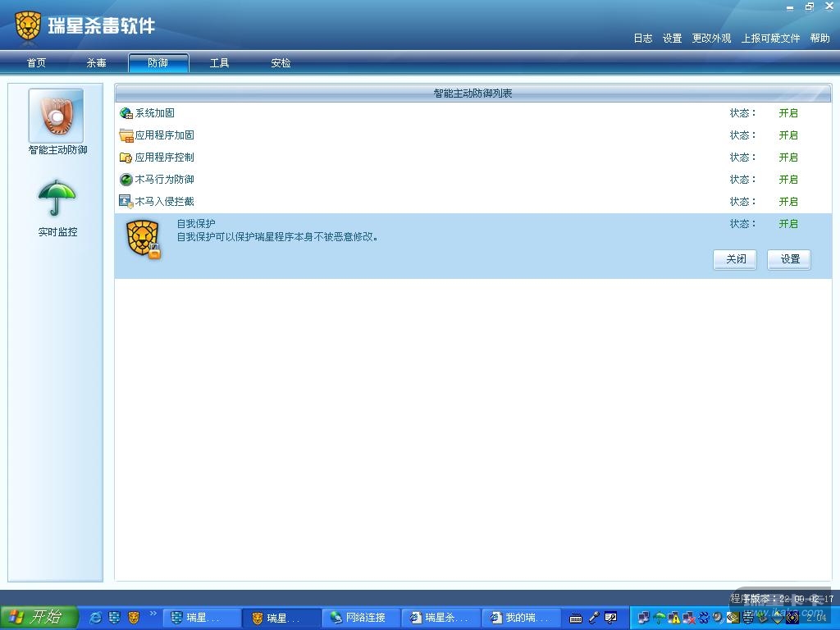Switch to first 瑞星 taskbar window
Viewport: 840px width, 630px height.
(201, 618)
